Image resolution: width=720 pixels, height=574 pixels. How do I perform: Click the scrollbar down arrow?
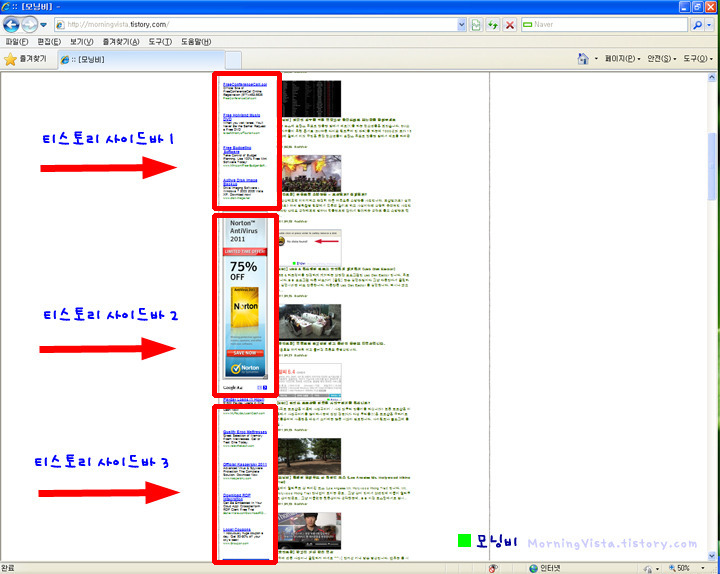tap(712, 556)
